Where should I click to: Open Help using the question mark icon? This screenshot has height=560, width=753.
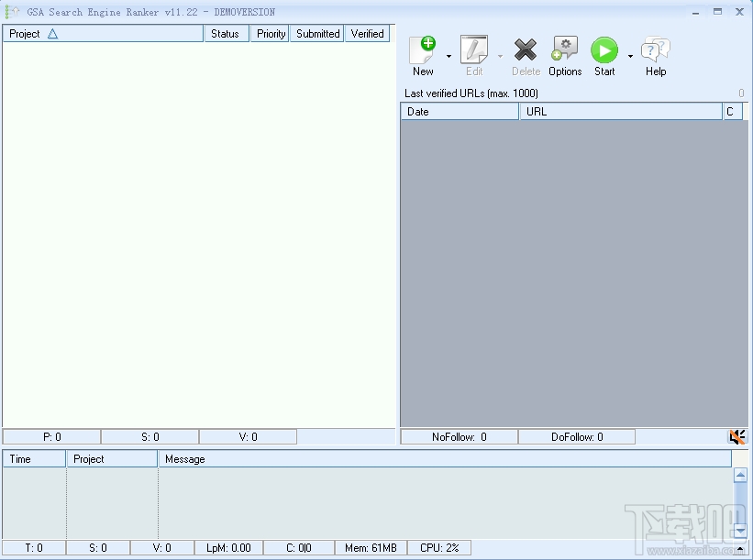click(x=655, y=50)
